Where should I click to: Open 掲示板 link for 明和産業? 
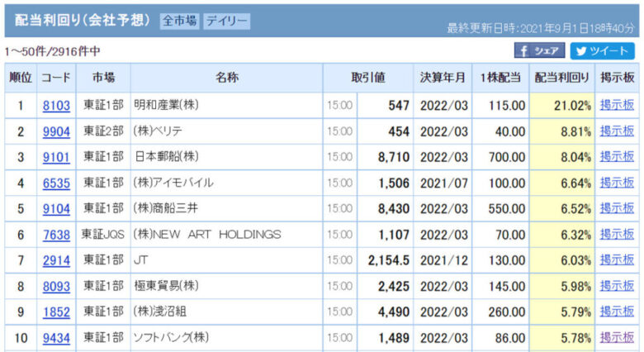click(617, 105)
